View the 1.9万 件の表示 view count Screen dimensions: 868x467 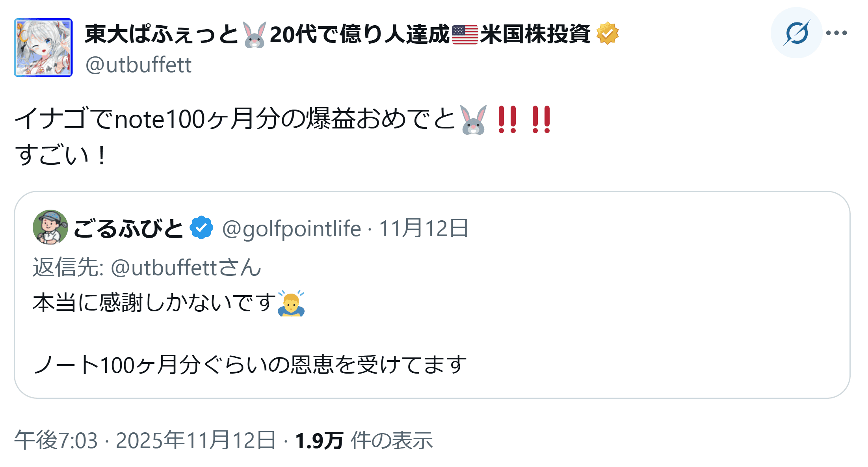coord(364,440)
